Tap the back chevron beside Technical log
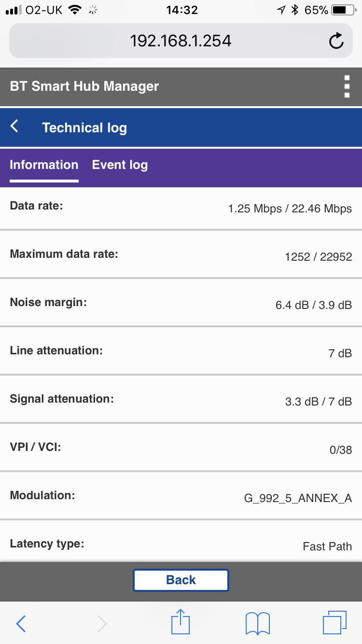 point(14,126)
